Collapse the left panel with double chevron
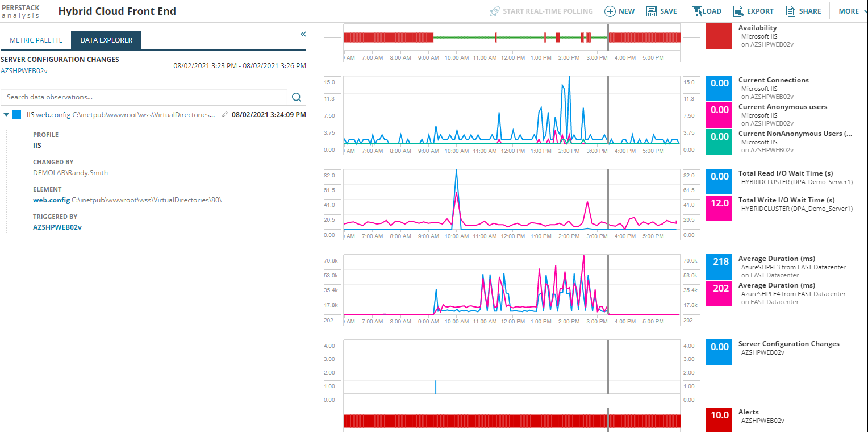The height and width of the screenshot is (432, 868). [303, 34]
